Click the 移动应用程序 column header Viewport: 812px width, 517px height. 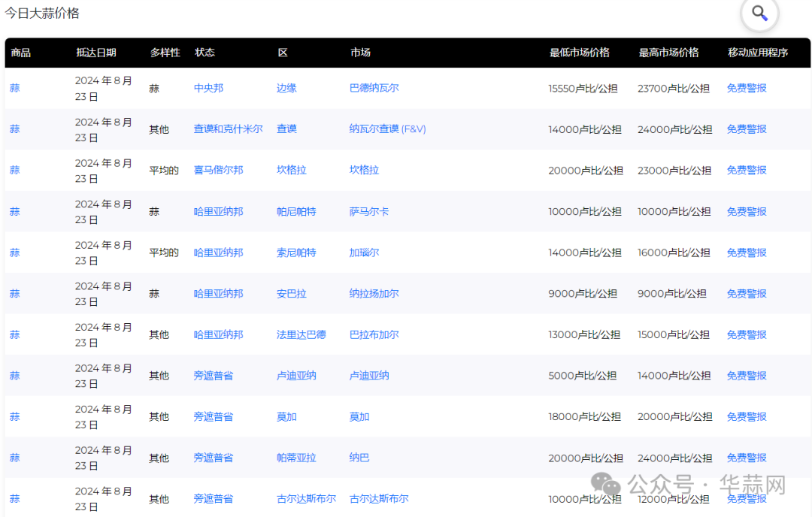click(758, 53)
